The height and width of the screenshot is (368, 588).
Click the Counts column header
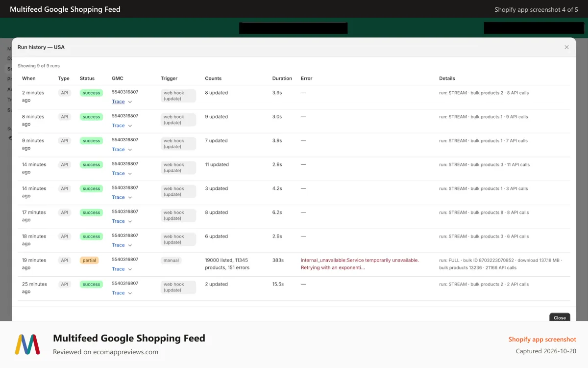[x=213, y=79]
